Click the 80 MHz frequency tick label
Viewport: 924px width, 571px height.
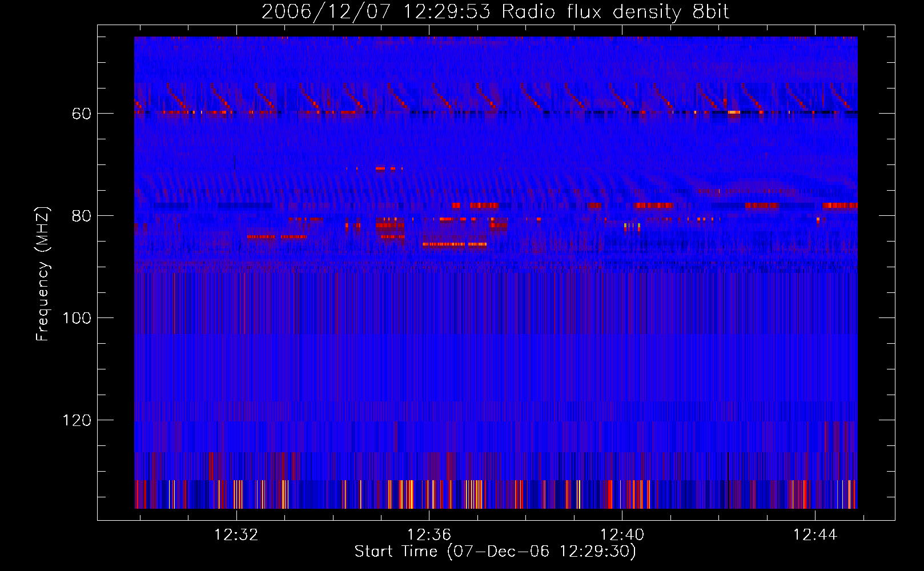pos(81,216)
